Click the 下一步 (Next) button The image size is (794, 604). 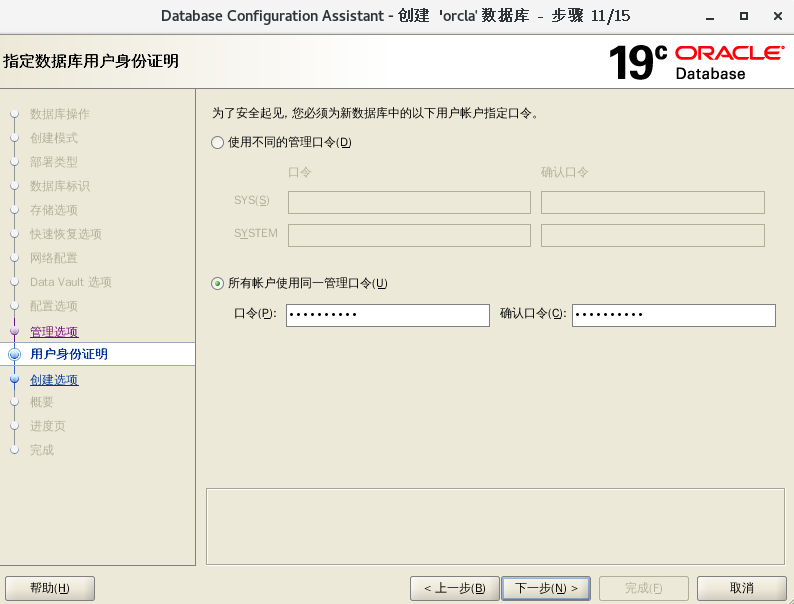(x=546, y=588)
